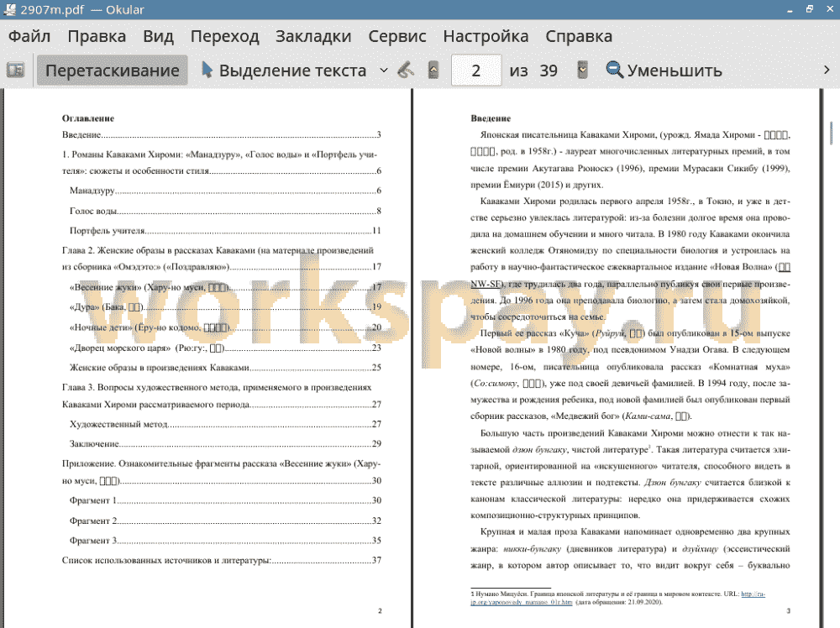Click 'Женские образы в произведениях Каваками' entry
Image resolution: width=840 pixels, height=628 pixels.
[225, 367]
